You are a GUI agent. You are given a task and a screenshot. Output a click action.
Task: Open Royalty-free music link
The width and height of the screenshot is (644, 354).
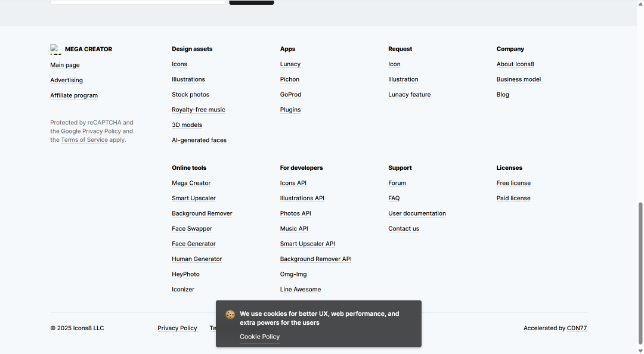(199, 110)
